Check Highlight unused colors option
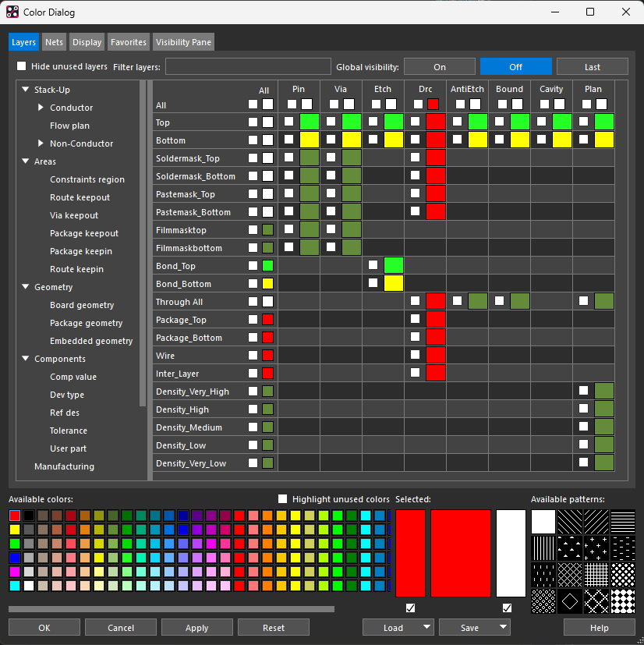Image resolution: width=644 pixels, height=645 pixels. pos(284,499)
